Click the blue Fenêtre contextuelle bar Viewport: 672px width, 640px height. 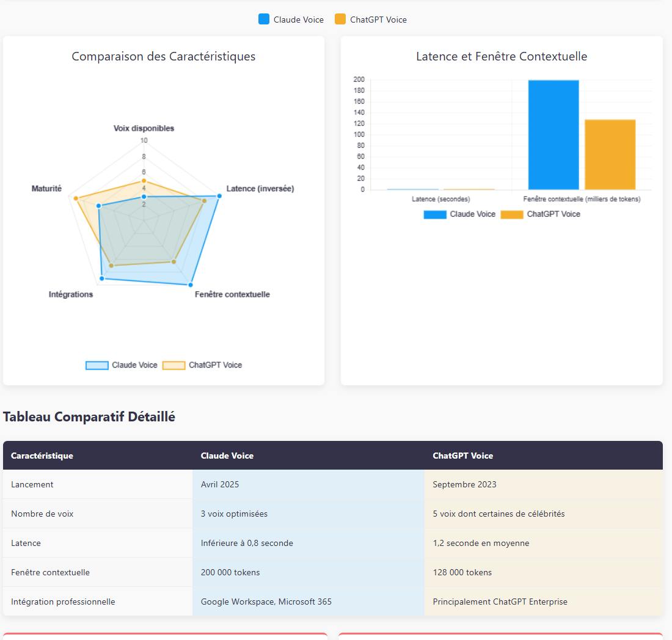click(x=553, y=134)
